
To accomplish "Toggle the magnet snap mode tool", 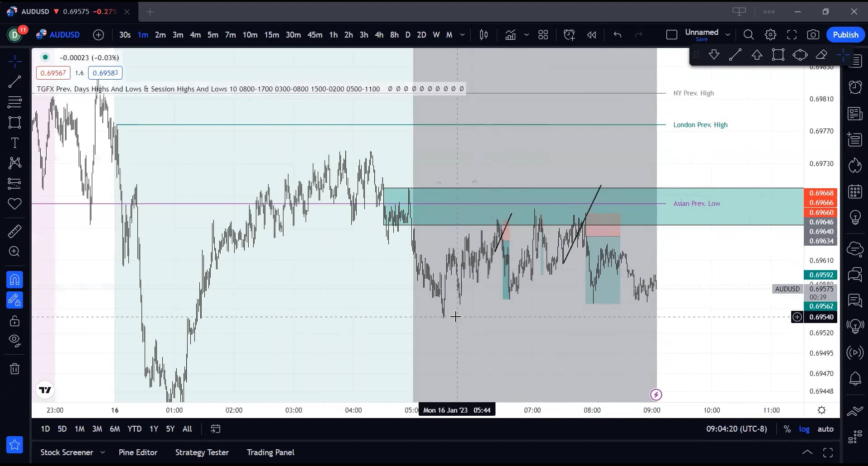I will click(15, 280).
